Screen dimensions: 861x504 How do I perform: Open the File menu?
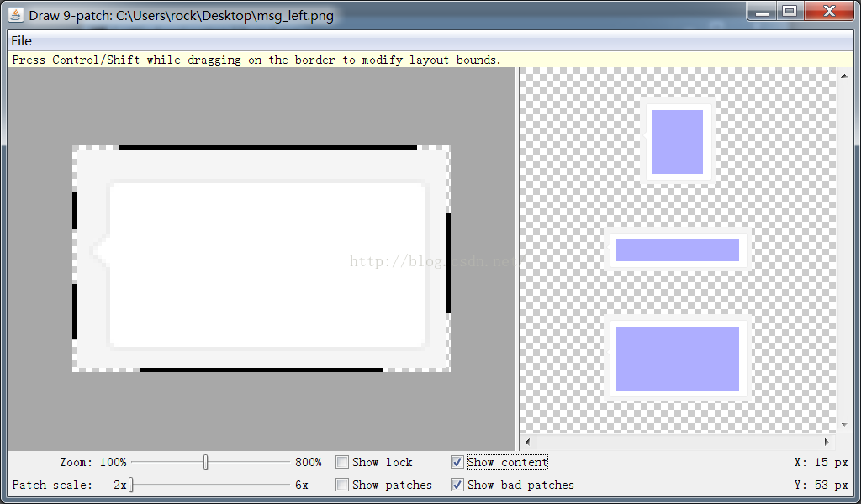coord(21,41)
